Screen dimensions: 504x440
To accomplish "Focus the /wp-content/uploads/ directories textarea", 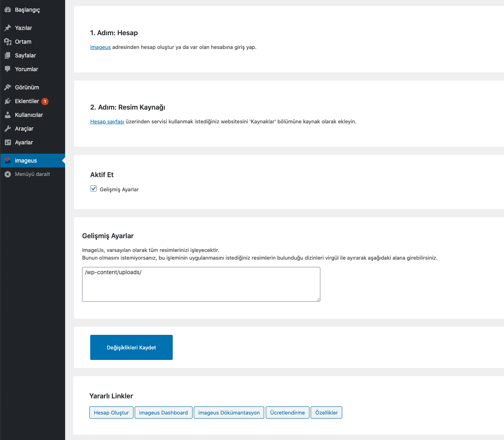I will [x=201, y=284].
